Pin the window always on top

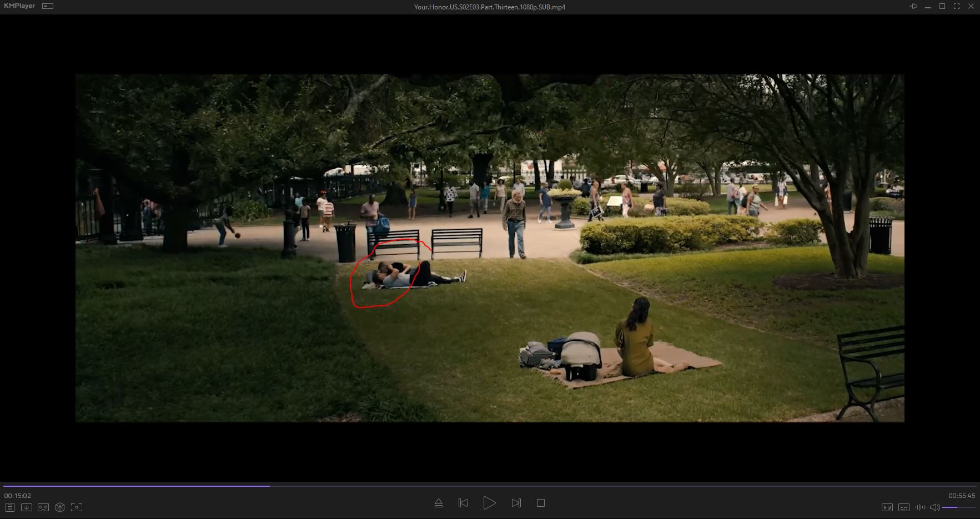click(x=913, y=6)
